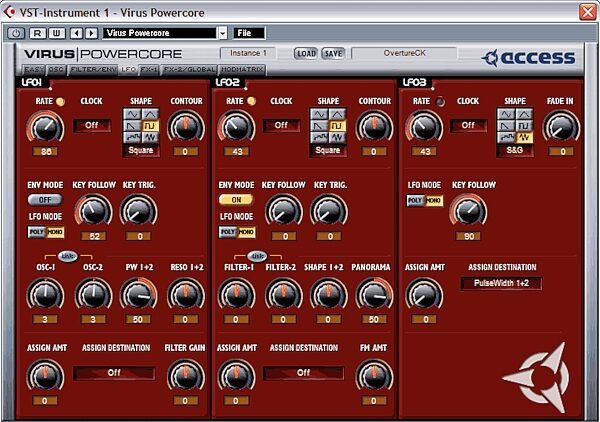Viewport: 600px width, 422px height.
Task: Click the LFO1 PW 1+2 value 50
Action: pos(138,319)
